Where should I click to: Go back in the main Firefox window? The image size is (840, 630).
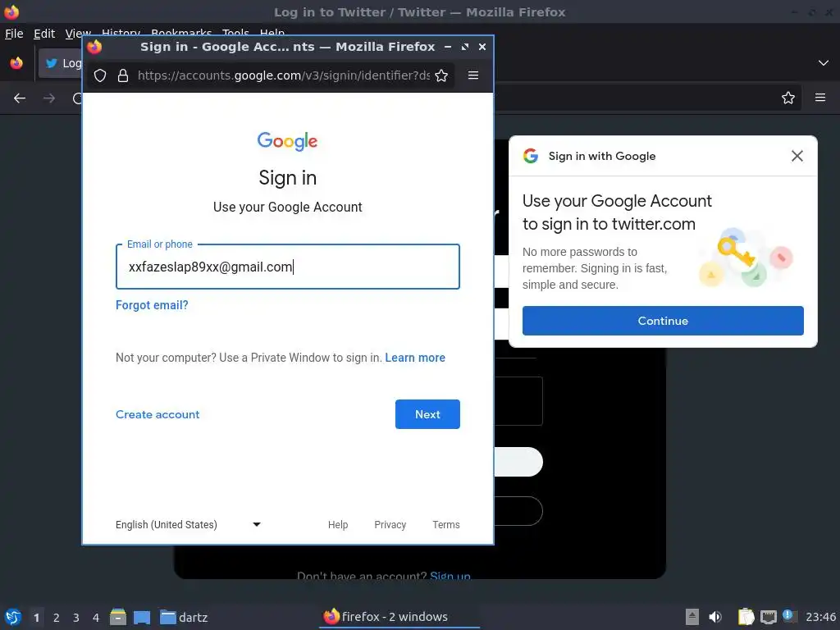click(x=20, y=98)
